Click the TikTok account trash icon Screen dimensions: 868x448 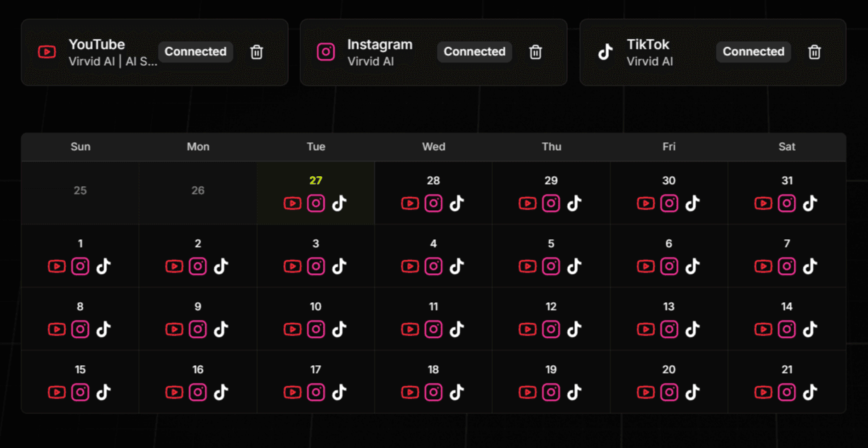(x=815, y=52)
